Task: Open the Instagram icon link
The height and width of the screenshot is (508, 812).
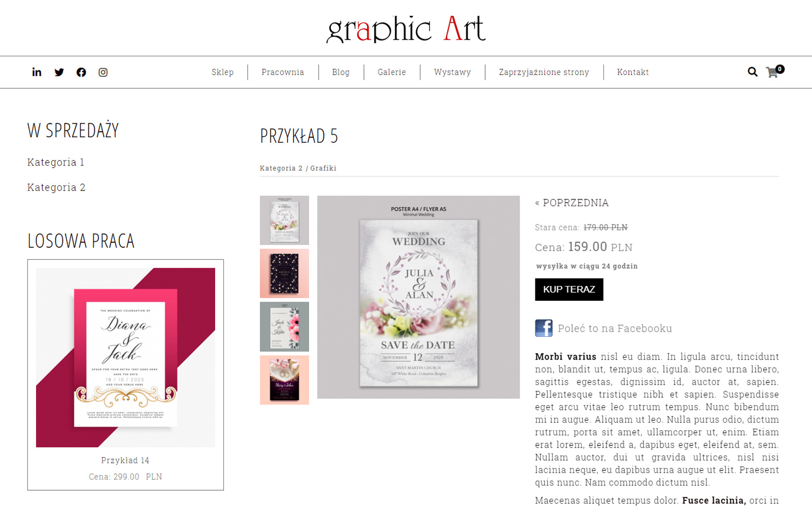Action: click(103, 72)
